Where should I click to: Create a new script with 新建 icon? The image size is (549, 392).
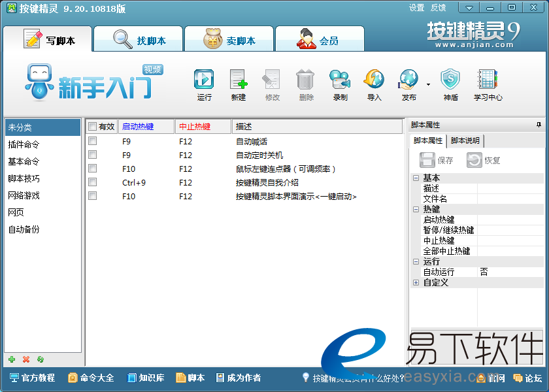[x=238, y=79]
